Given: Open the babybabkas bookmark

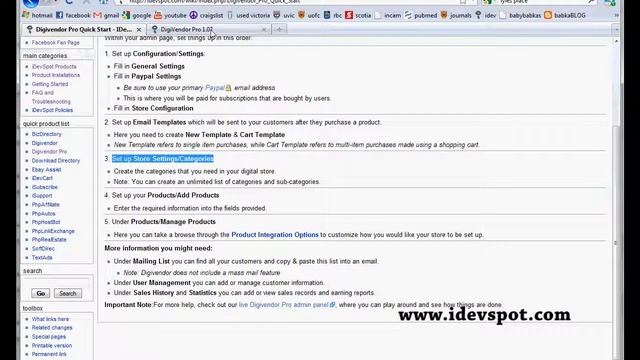Looking at the screenshot, I should click(x=520, y=16).
